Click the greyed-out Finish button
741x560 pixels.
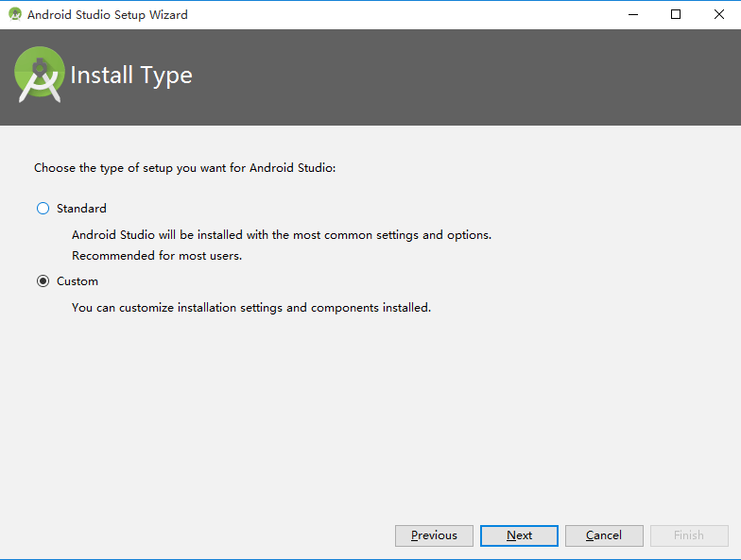688,535
